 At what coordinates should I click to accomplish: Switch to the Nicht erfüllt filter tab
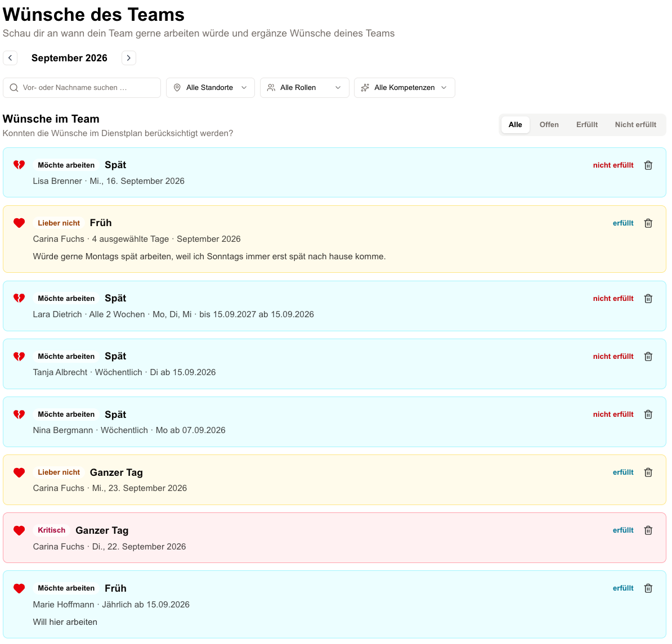click(x=635, y=125)
